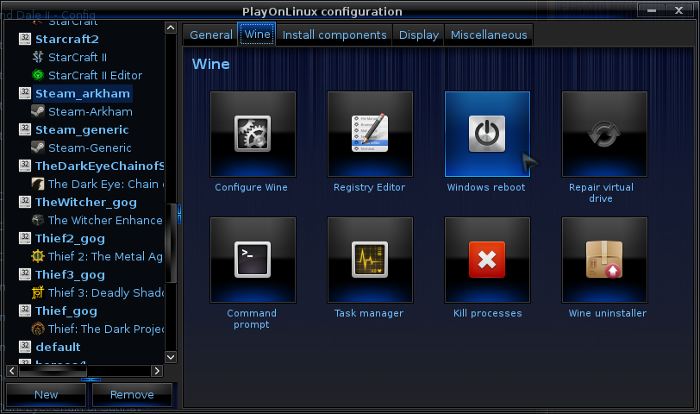
Task: Select the default virtual drive label
Action: tap(58, 347)
